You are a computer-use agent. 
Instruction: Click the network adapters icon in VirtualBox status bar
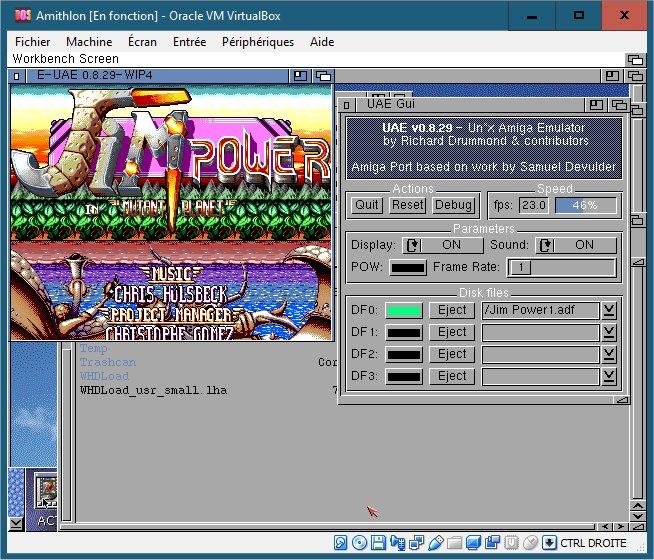click(x=416, y=542)
